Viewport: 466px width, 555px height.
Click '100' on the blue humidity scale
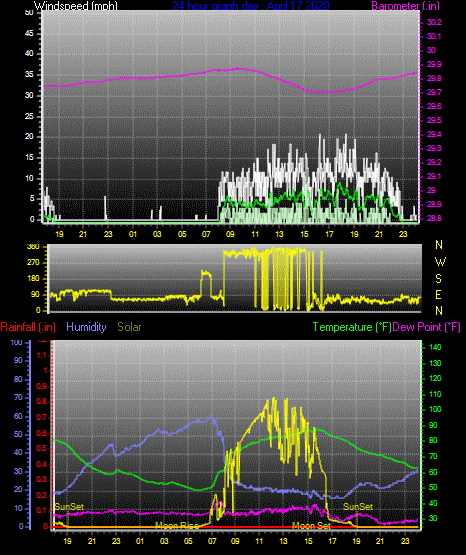point(16,342)
